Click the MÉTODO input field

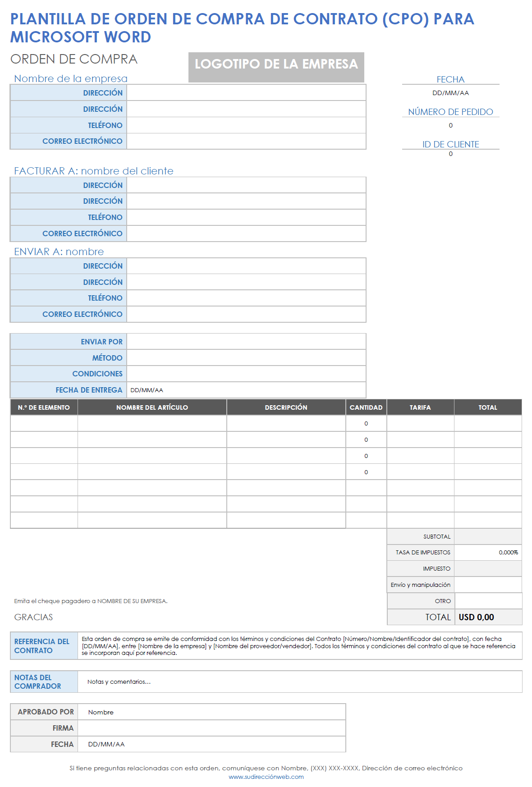pyautogui.click(x=246, y=358)
